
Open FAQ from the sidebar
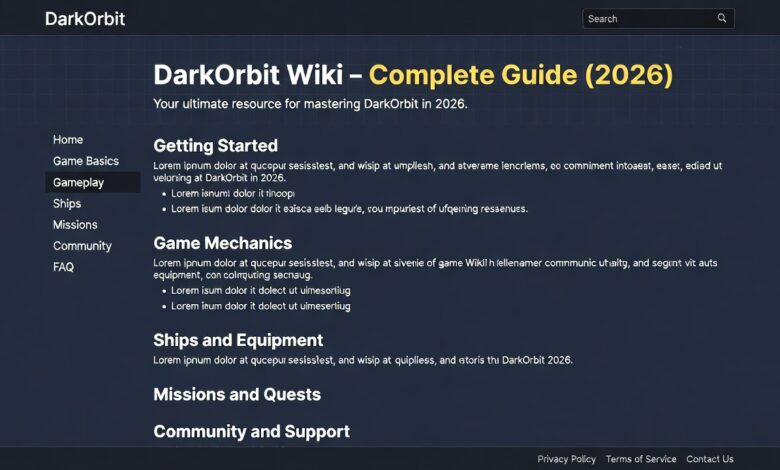tap(63, 267)
